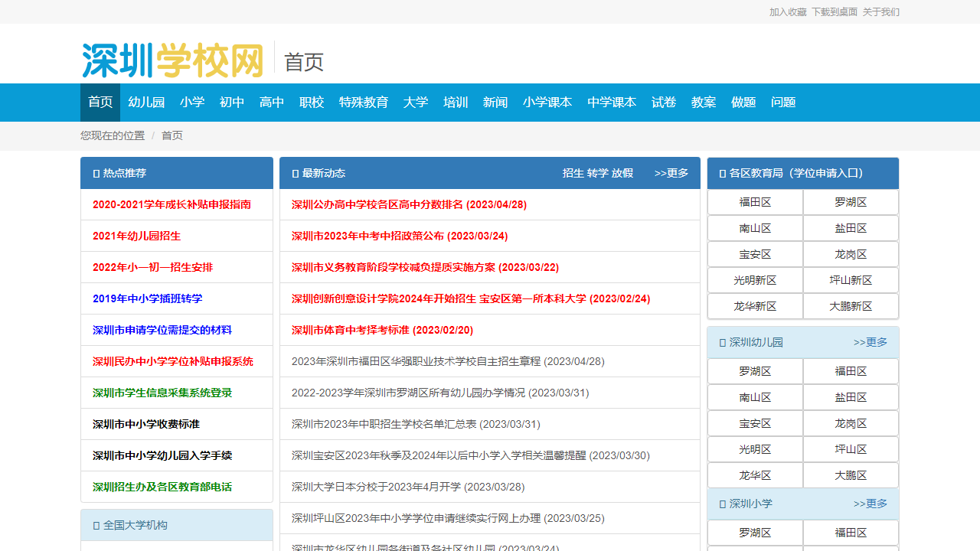The width and height of the screenshot is (980, 551).
Task: Select 大鹏新区 education bureau button
Action: (851, 306)
